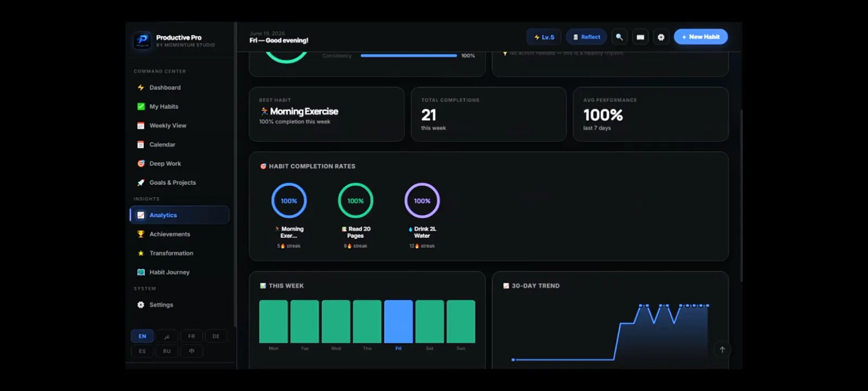Click the blue Fri bar in This Week chart
Screen dimensions: 868x391
398,321
